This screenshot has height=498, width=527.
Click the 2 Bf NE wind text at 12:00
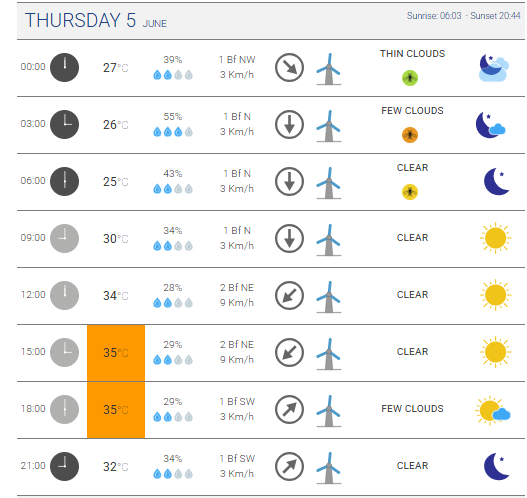point(237,288)
